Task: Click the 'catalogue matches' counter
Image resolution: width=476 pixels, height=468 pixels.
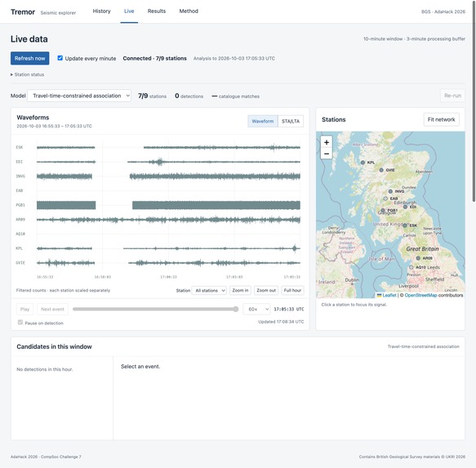Action: [x=236, y=96]
